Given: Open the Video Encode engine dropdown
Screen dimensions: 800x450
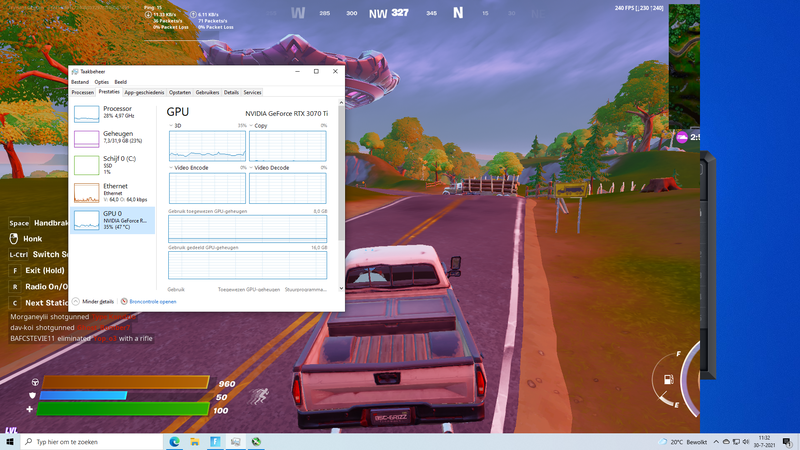Looking at the screenshot, I should tap(189, 167).
